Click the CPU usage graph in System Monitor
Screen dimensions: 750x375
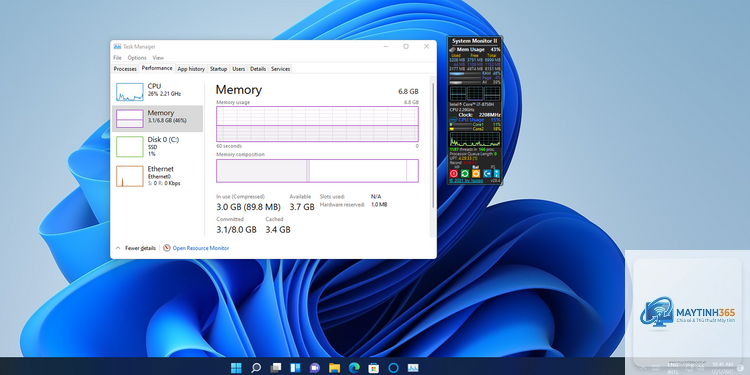[475, 139]
